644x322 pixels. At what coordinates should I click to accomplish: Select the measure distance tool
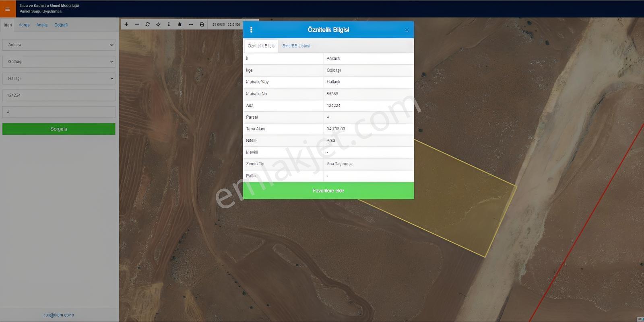point(191,25)
